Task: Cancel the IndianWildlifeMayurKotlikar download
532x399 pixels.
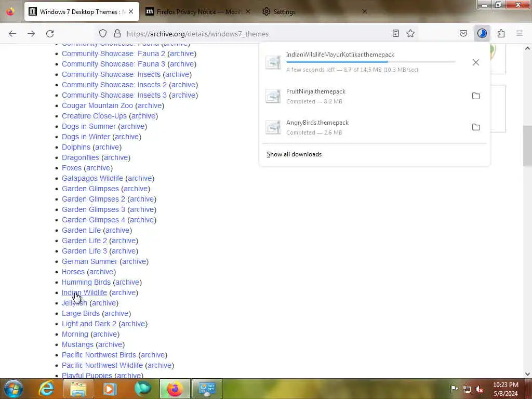Action: click(x=476, y=62)
